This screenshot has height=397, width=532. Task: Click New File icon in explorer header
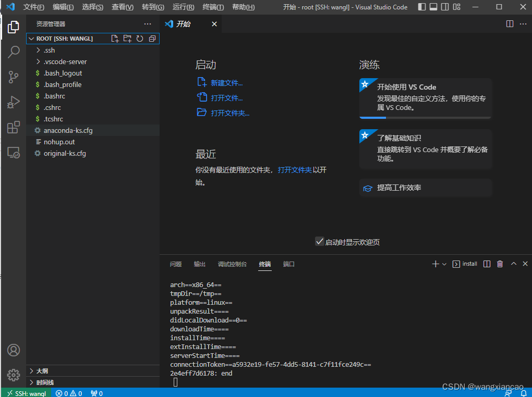(x=115, y=39)
